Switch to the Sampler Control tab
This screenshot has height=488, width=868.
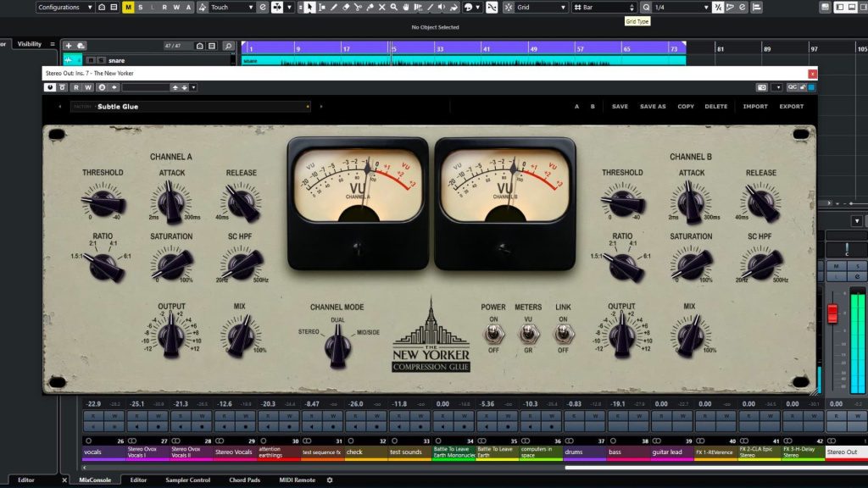pos(187,480)
